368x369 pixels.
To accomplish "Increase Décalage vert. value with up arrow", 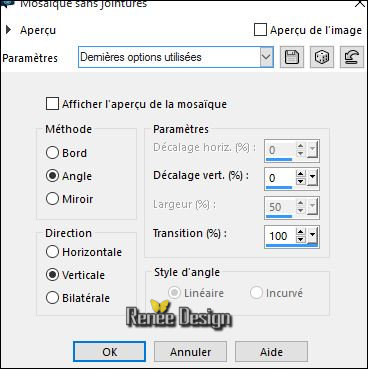I will coord(301,174).
